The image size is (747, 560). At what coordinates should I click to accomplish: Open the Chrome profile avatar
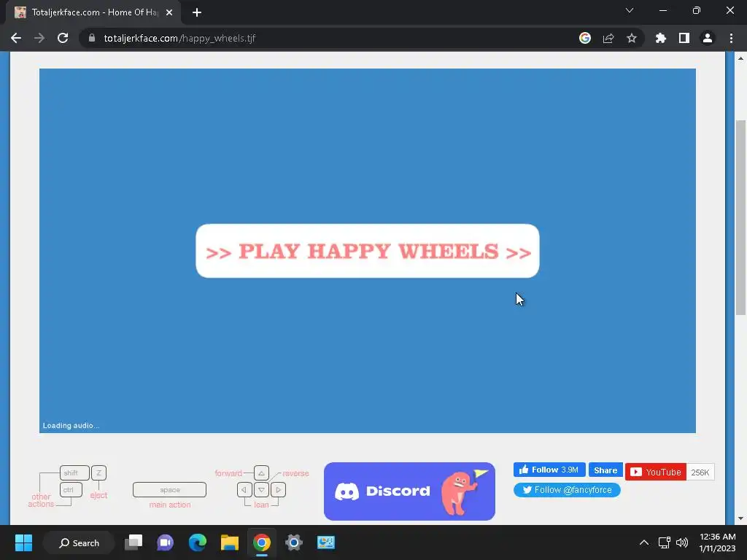[708, 38]
